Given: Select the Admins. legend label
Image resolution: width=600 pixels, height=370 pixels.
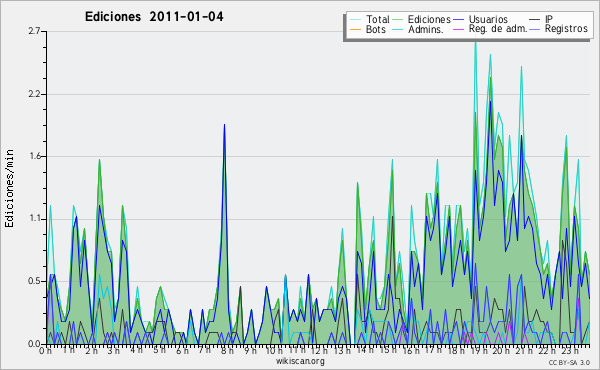Looking at the screenshot, I should pos(426,29).
